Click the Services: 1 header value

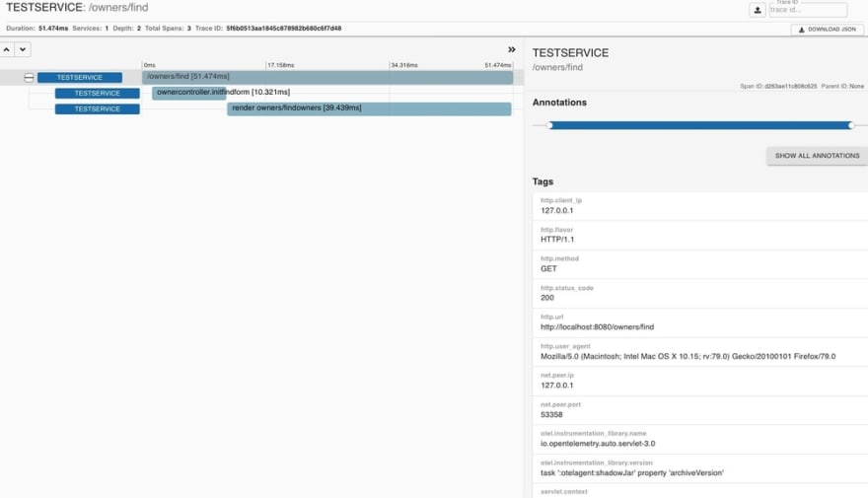90,29
